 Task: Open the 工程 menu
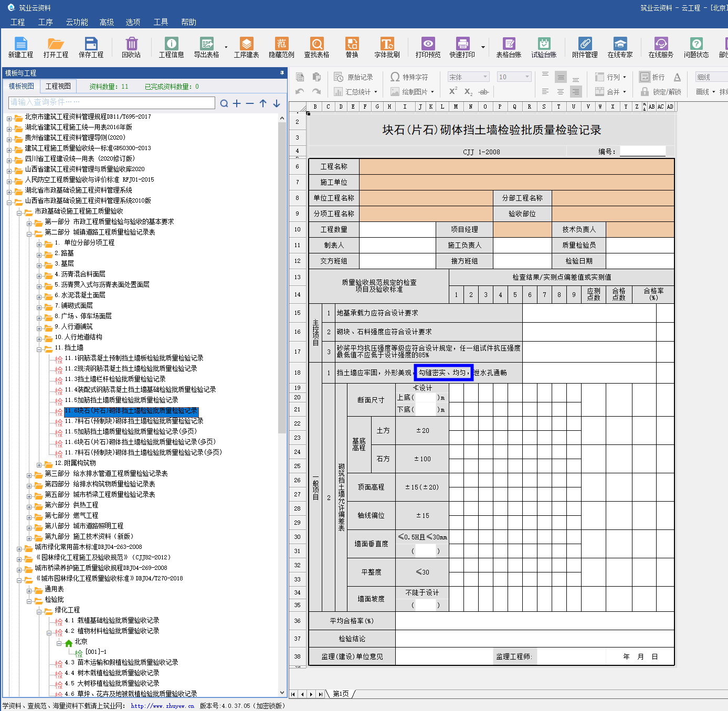point(17,22)
